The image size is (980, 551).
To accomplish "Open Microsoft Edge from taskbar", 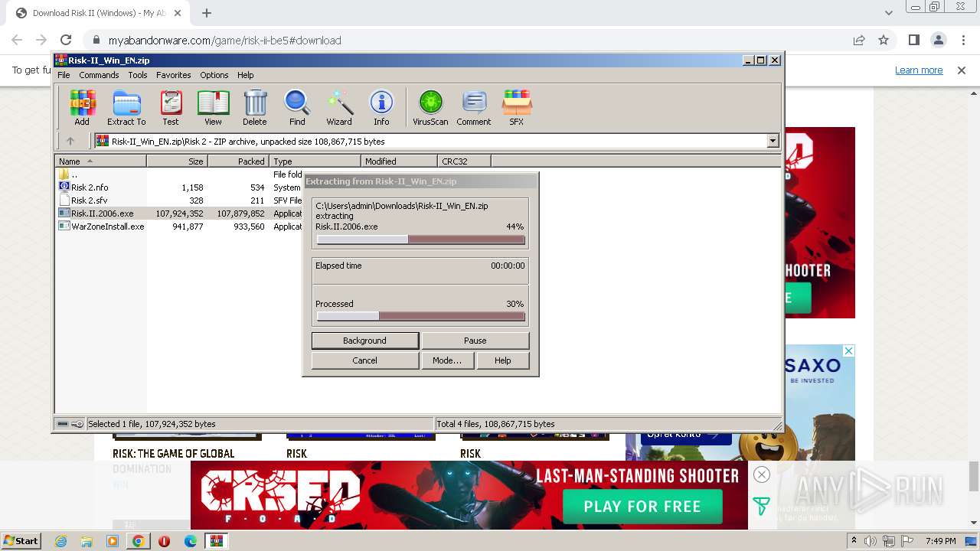I will click(x=190, y=541).
